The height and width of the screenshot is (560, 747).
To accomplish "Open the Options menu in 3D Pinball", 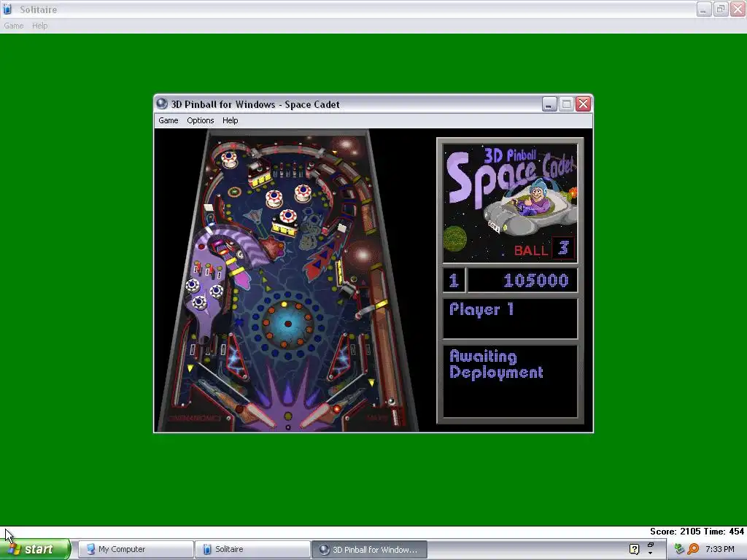I will click(x=200, y=120).
